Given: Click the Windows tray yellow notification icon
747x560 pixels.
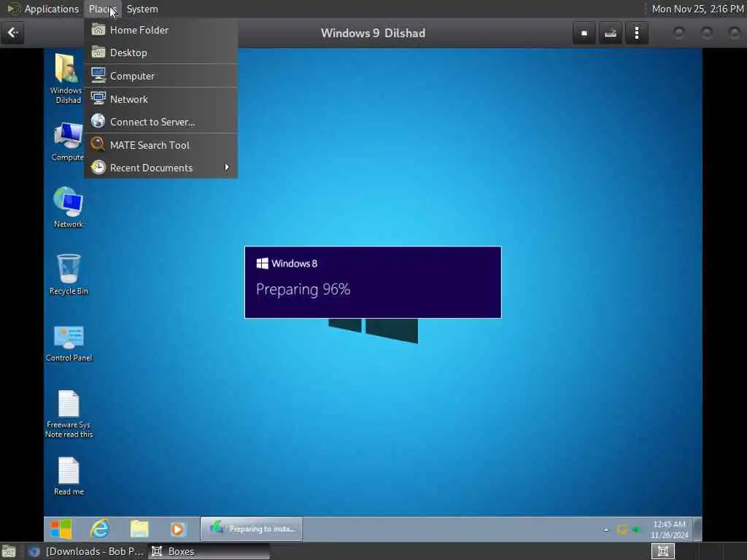Looking at the screenshot, I should (x=622, y=529).
